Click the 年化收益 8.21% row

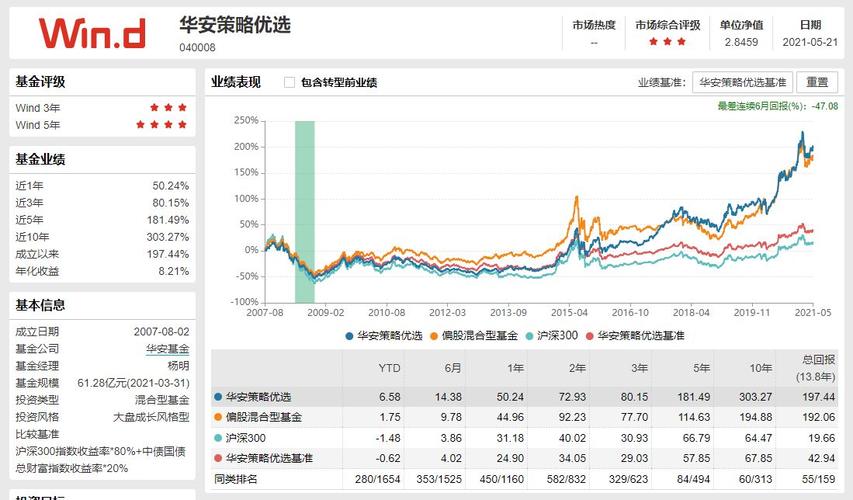pyautogui.click(x=102, y=271)
